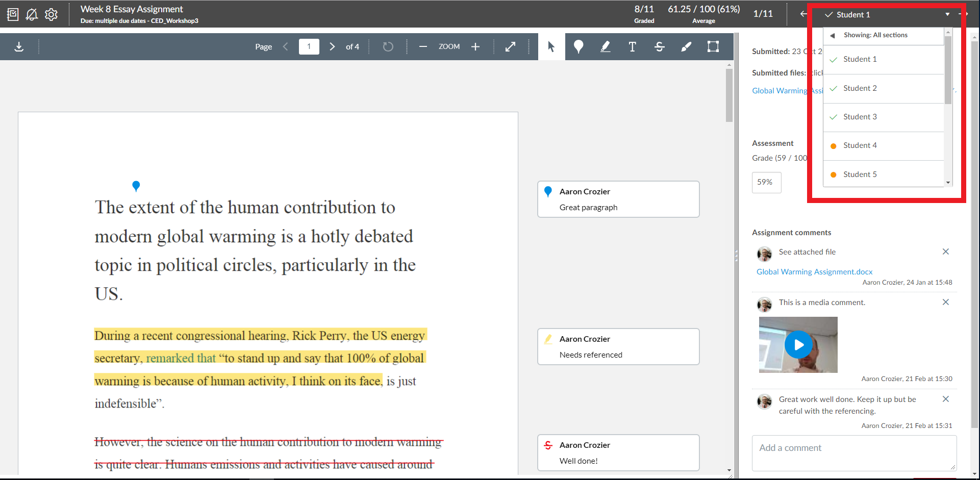Select the highlight annotation tool
The image size is (980, 480).
click(605, 47)
